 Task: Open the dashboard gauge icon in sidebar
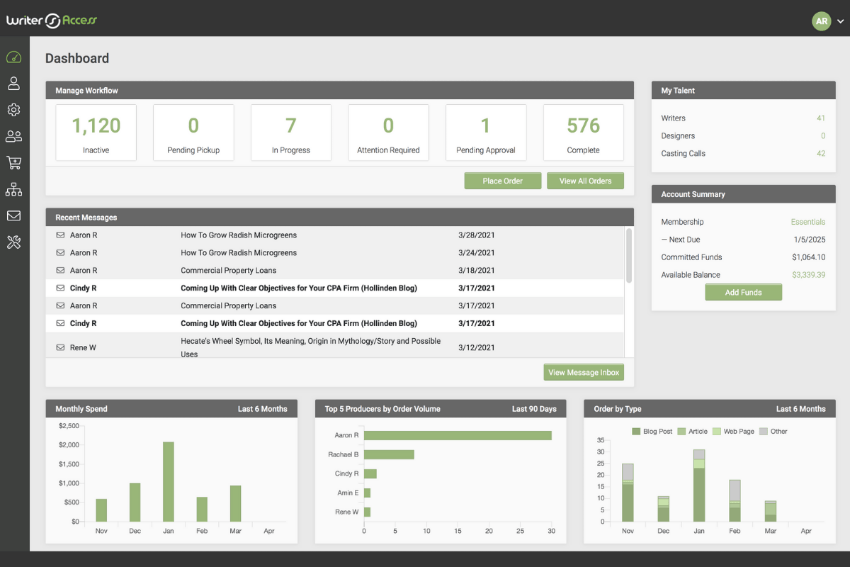(x=14, y=57)
